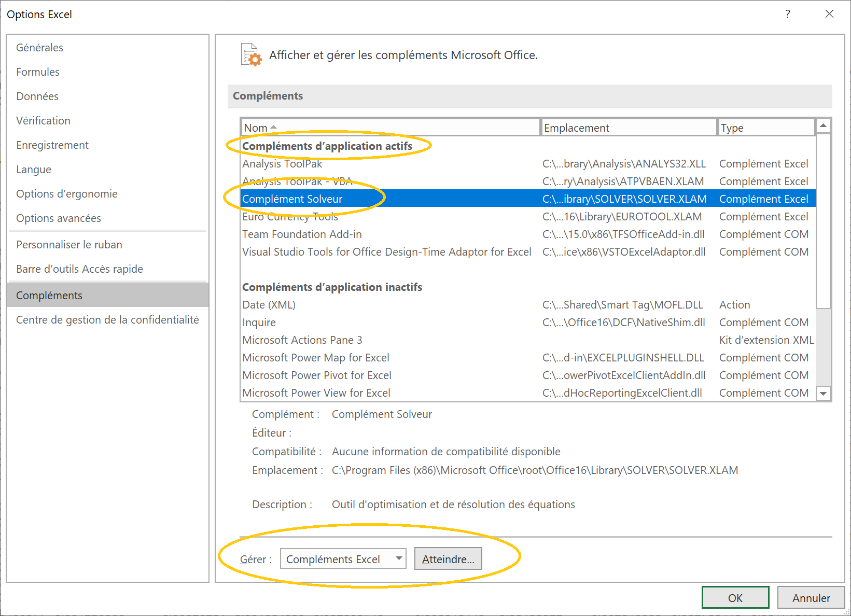The height and width of the screenshot is (616, 851).
Task: Click the Compléments d'application actifs heading
Action: [x=327, y=146]
